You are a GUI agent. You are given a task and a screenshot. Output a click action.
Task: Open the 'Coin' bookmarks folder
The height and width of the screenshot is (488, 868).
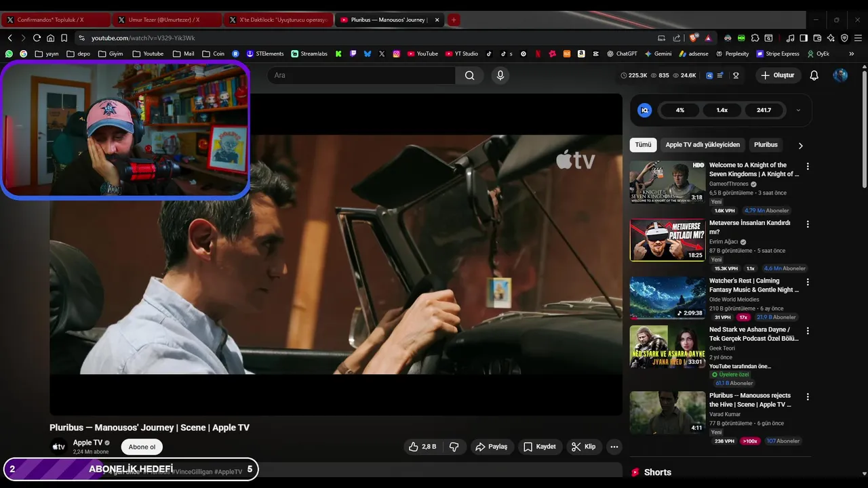click(x=213, y=54)
